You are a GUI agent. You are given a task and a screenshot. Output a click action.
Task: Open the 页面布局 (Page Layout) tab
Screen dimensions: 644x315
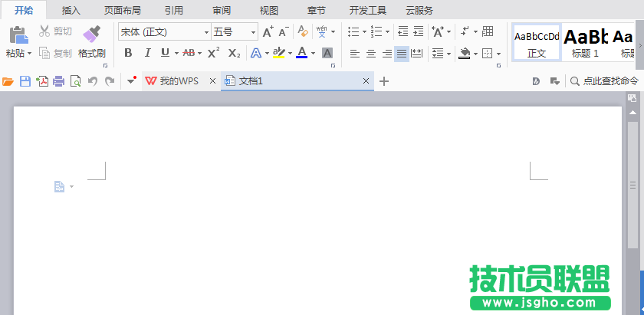pyautogui.click(x=123, y=10)
